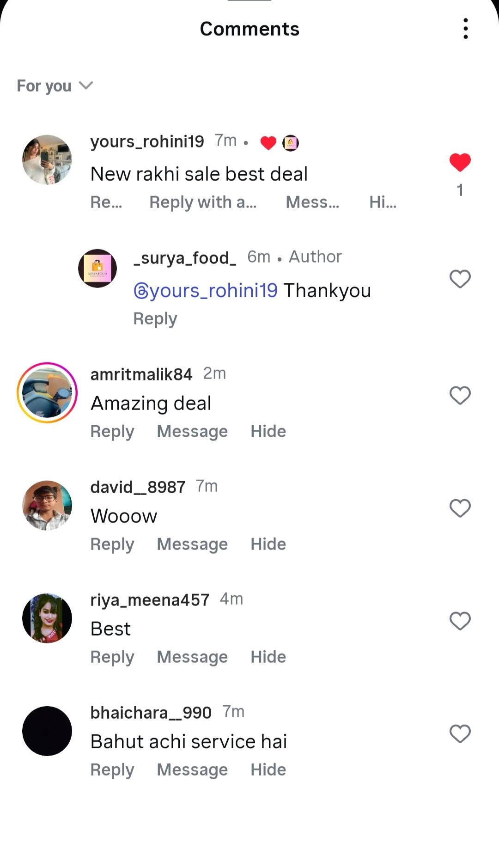Hide riya_meena457's comment

pyautogui.click(x=268, y=657)
